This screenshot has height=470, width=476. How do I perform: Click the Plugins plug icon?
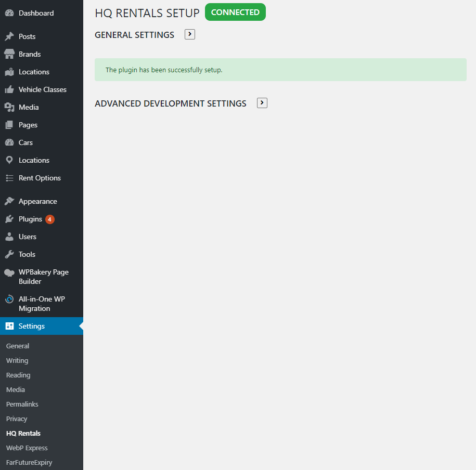click(x=9, y=219)
